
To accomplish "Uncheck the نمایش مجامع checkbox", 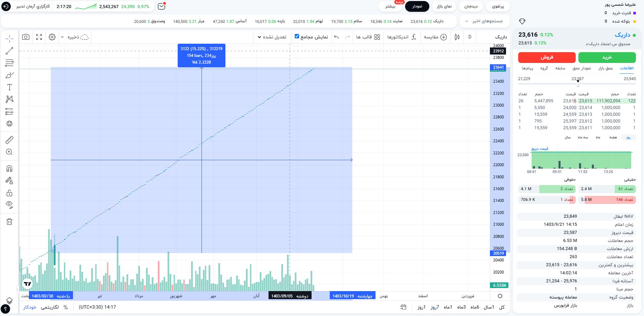I will (297, 36).
